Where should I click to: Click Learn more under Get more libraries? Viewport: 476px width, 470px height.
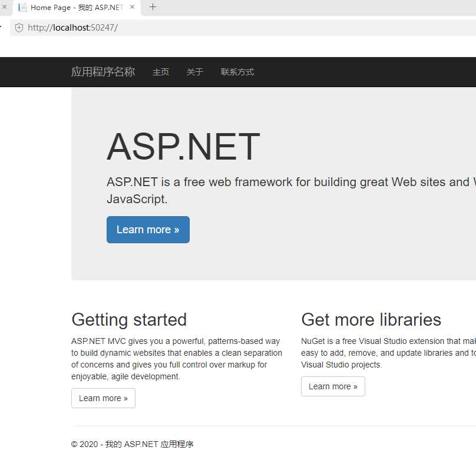333,386
